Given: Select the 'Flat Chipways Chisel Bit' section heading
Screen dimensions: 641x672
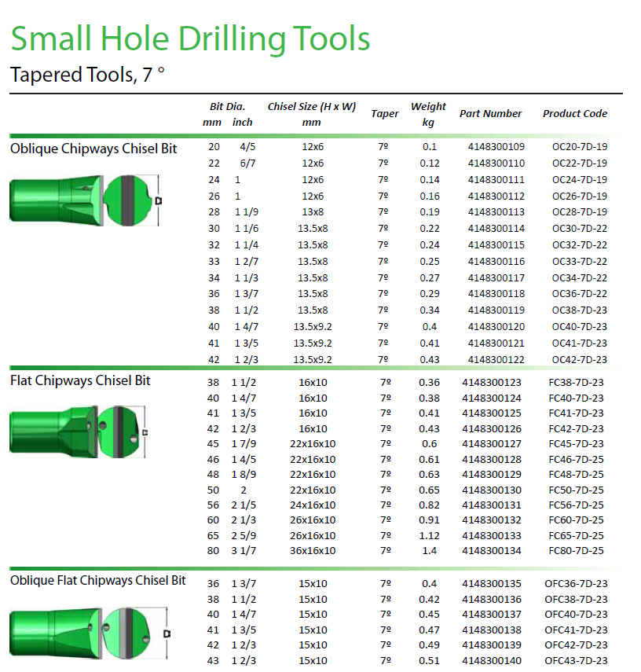Looking at the screenshot, I should (80, 381).
